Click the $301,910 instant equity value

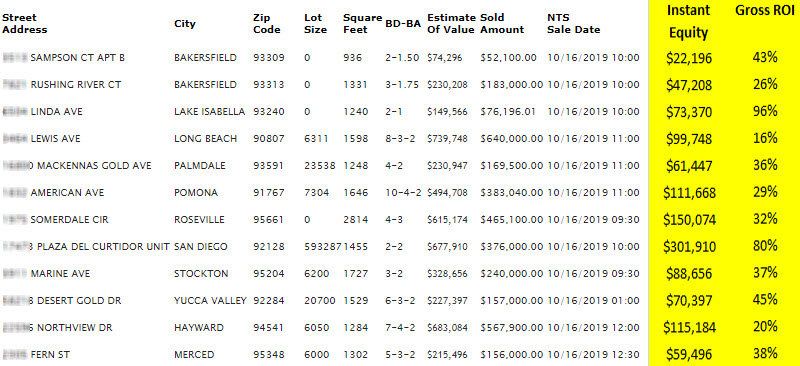tap(689, 247)
